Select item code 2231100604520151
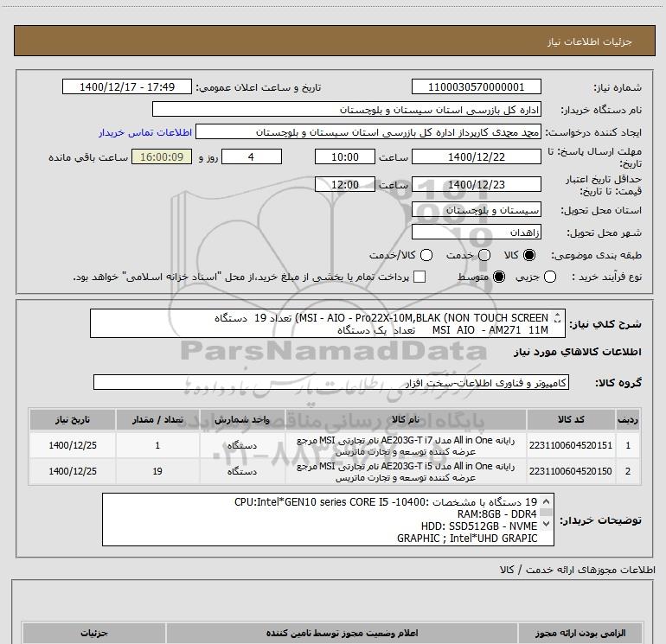666x644 pixels. (571, 445)
